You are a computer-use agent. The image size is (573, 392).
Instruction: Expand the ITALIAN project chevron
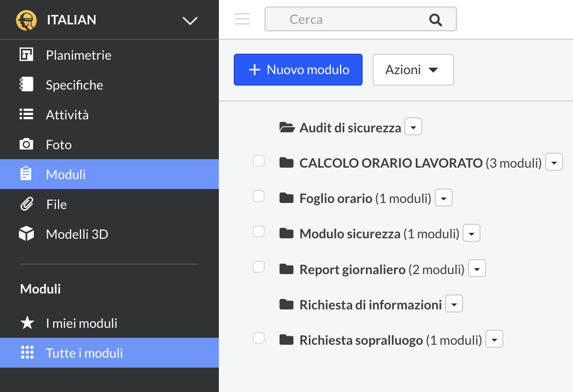tap(190, 20)
